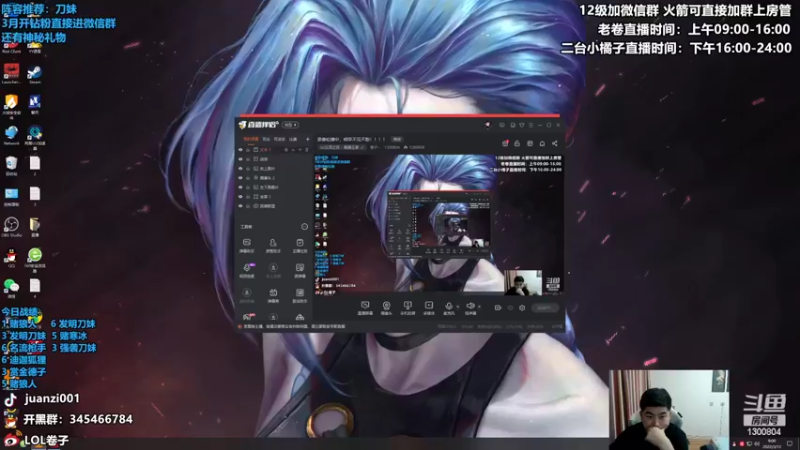The width and height of the screenshot is (800, 450).
Task: Hide the 摄像头 2 camera source
Action: pos(240,178)
